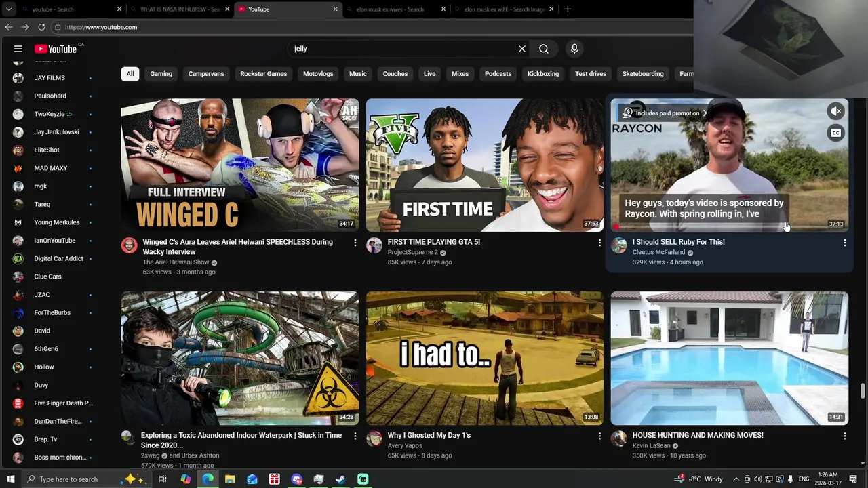The height and width of the screenshot is (488, 868).
Task: Open options menu for Toxic Abandoned Waterpark video
Action: click(355, 436)
